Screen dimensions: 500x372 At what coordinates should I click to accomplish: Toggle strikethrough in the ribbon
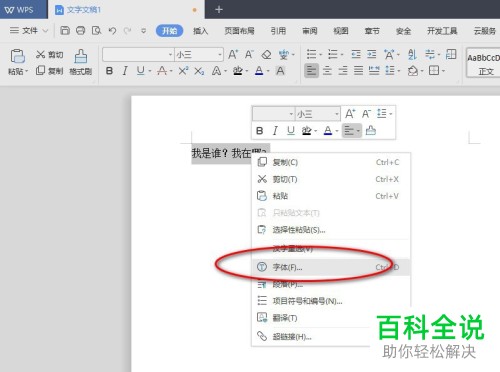pyautogui.click(x=162, y=71)
